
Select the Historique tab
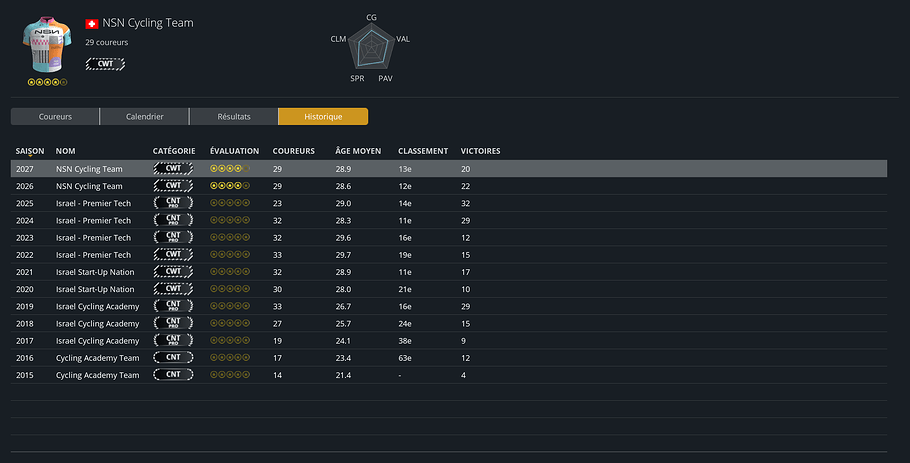pyautogui.click(x=323, y=117)
